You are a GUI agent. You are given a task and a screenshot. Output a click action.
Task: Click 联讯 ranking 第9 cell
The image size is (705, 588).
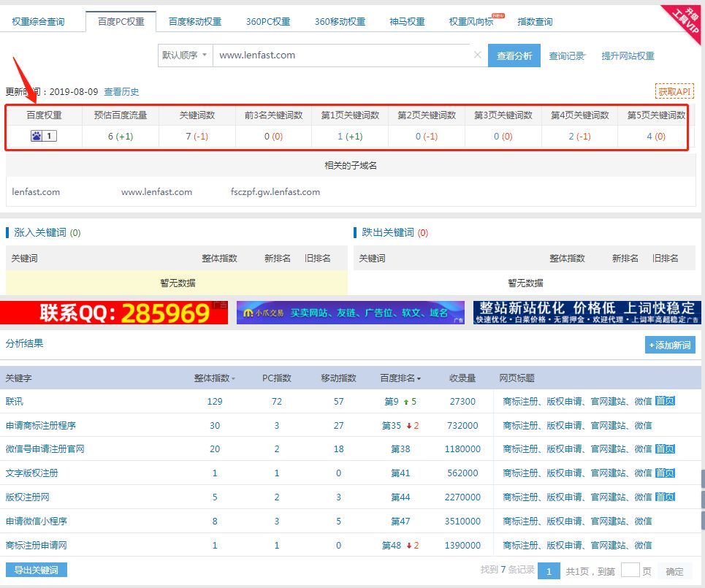[x=400, y=402]
